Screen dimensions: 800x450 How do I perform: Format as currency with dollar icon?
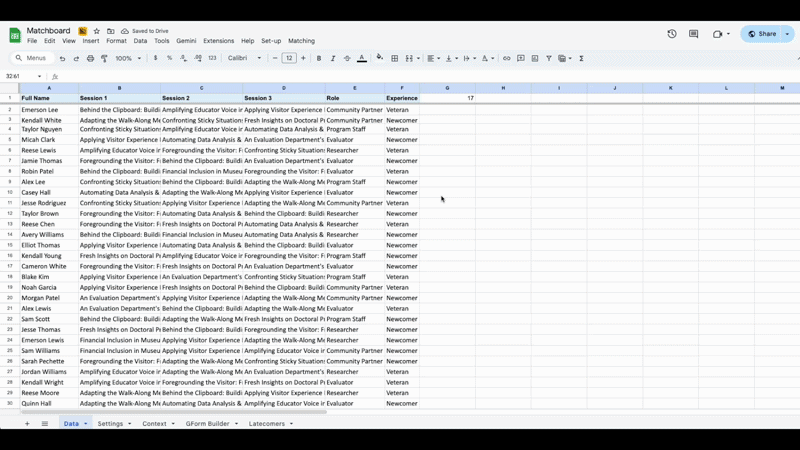point(155,58)
